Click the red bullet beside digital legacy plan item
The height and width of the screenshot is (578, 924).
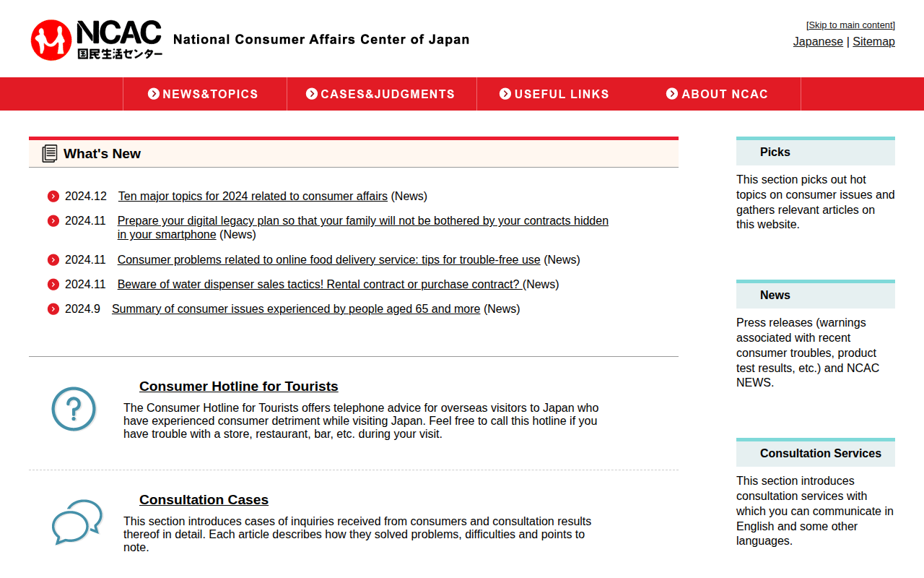[x=53, y=221]
